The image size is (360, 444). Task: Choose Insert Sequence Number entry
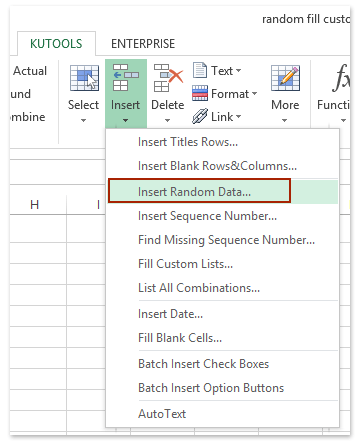tap(223, 216)
